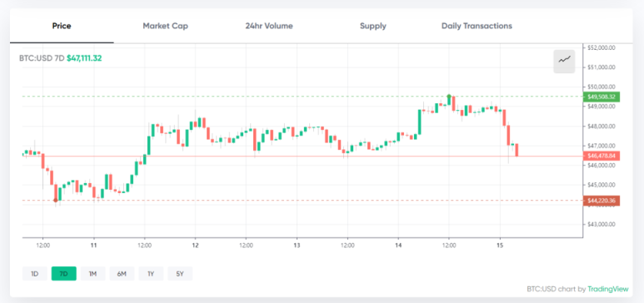Open the TradingView link
The height and width of the screenshot is (303, 644).
tap(608, 289)
